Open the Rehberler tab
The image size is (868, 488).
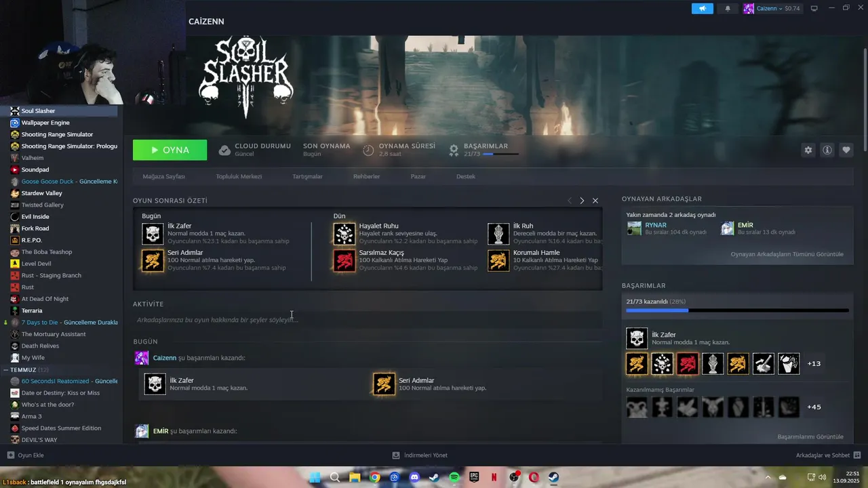tap(366, 176)
